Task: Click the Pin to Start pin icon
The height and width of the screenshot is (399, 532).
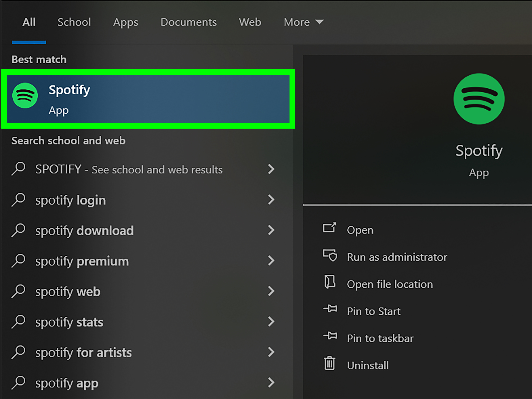Action: point(330,309)
